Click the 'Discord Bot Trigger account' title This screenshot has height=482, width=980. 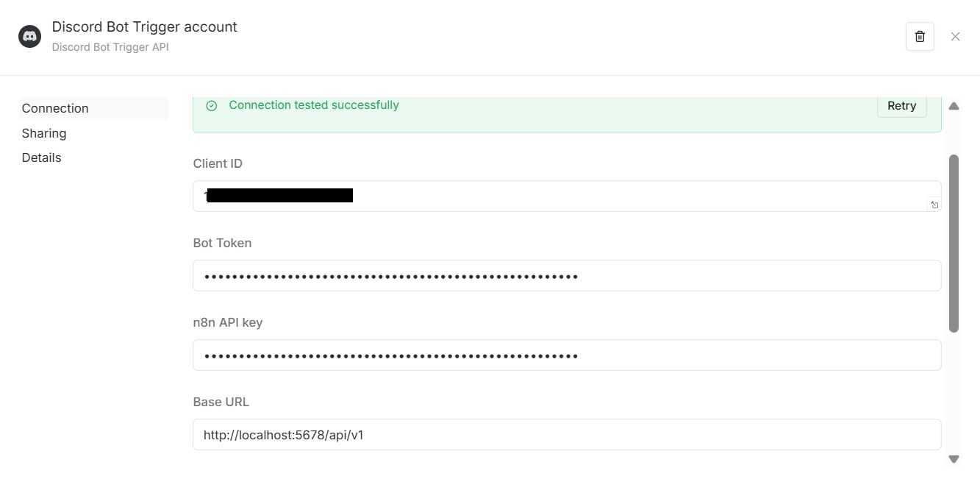click(x=144, y=27)
